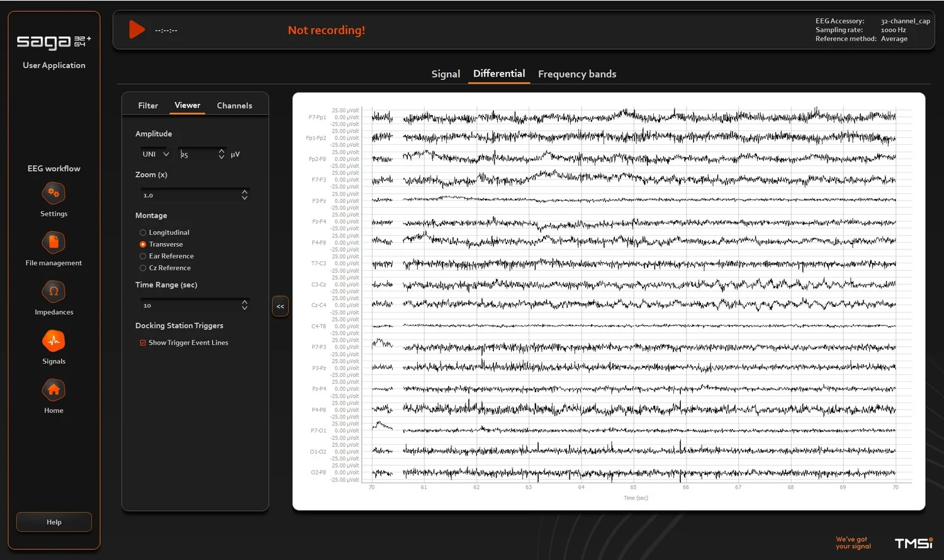Image resolution: width=944 pixels, height=560 pixels.
Task: Switch to the Channels tab
Action: (235, 105)
